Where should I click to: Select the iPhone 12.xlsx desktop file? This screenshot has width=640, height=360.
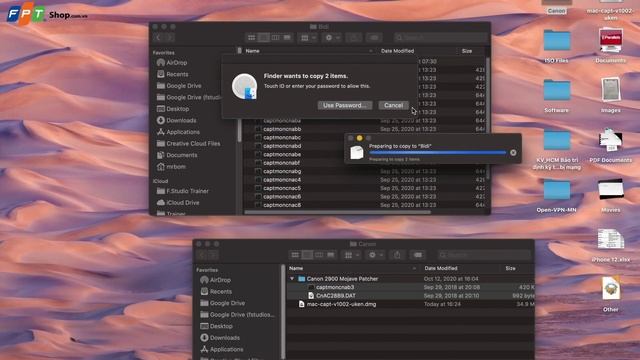pos(610,245)
